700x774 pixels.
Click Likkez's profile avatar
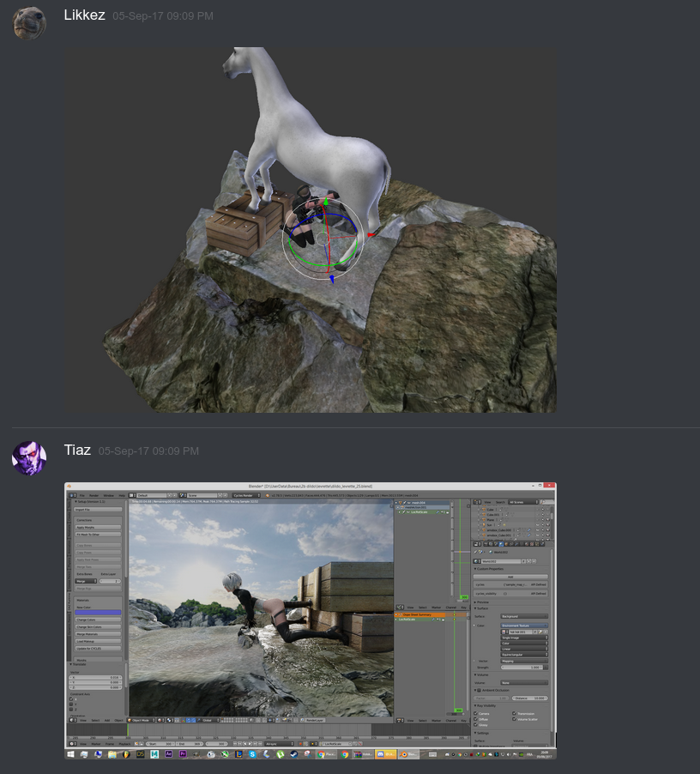(29, 22)
